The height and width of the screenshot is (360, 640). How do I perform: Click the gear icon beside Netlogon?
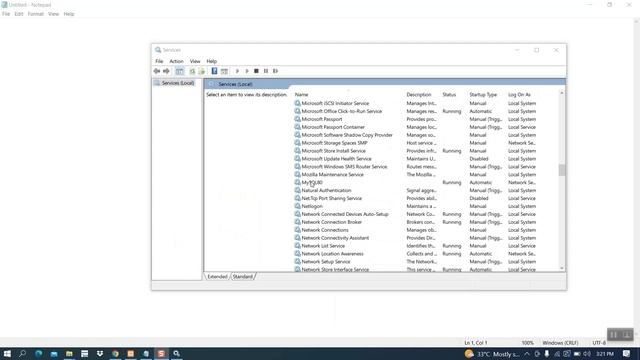[297, 206]
